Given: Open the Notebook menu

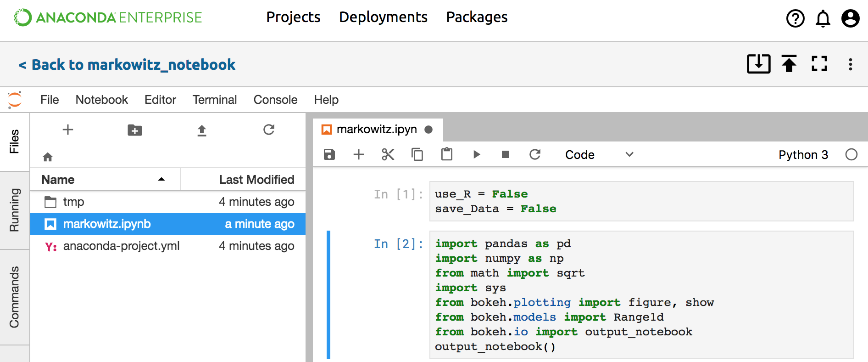Looking at the screenshot, I should pos(101,100).
